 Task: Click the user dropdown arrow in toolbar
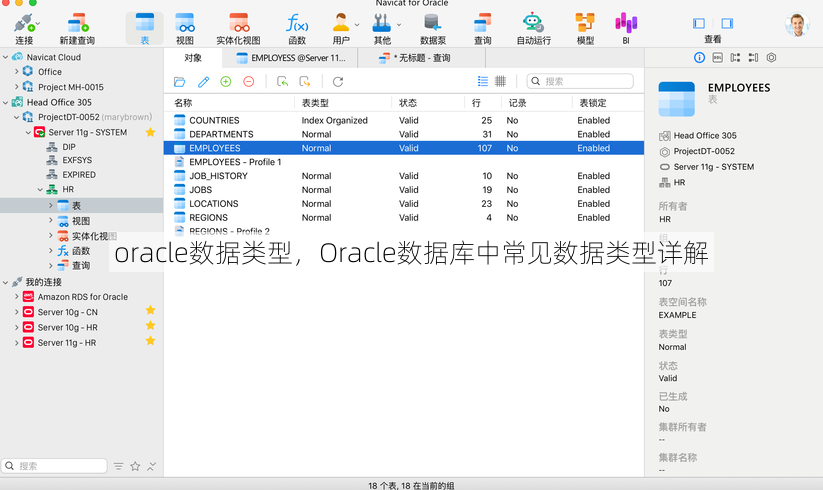[x=357, y=24]
